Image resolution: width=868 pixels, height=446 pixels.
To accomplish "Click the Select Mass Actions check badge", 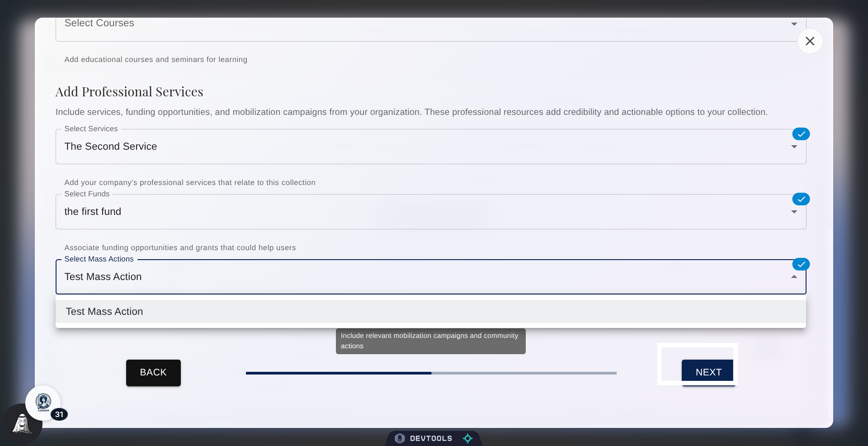I will click(x=801, y=264).
